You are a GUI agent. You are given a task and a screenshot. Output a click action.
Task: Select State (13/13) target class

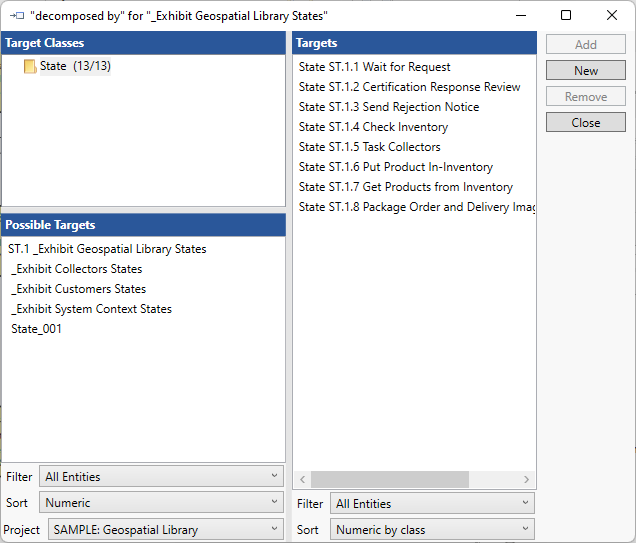click(x=76, y=66)
